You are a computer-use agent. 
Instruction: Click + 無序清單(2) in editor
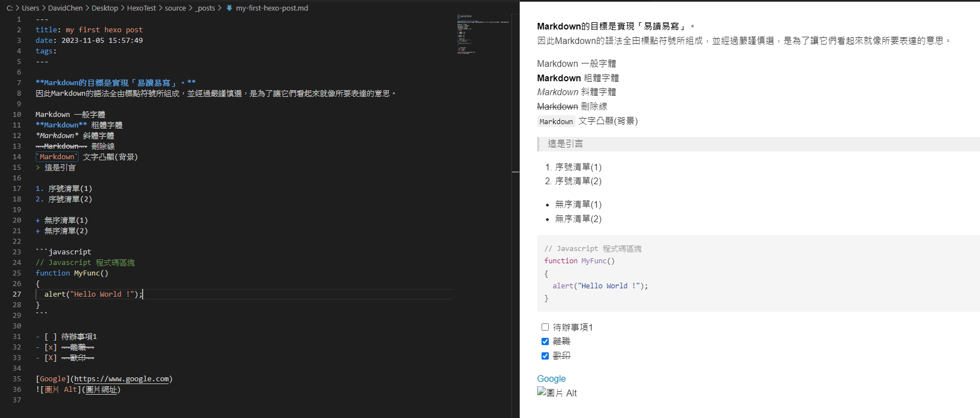(62, 231)
